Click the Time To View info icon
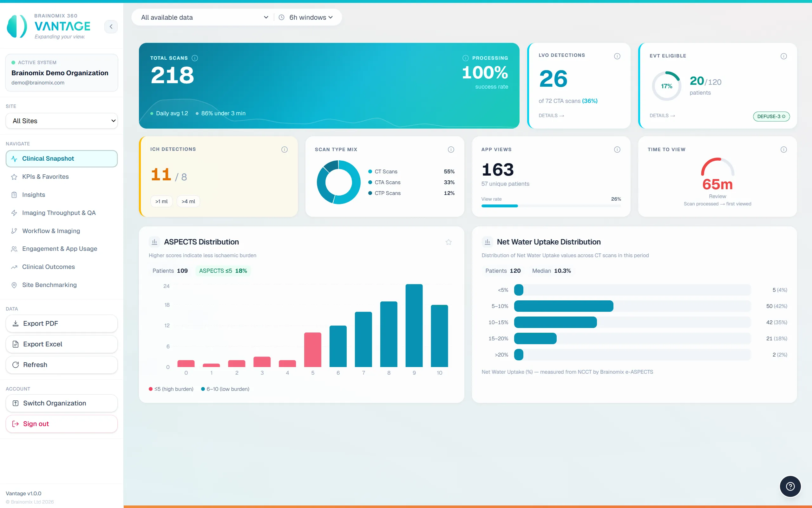Screen dimensions: 812x508 point(783,150)
